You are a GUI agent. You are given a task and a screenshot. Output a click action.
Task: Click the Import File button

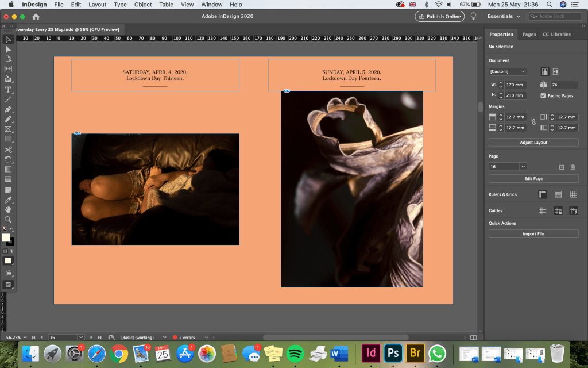tap(533, 234)
